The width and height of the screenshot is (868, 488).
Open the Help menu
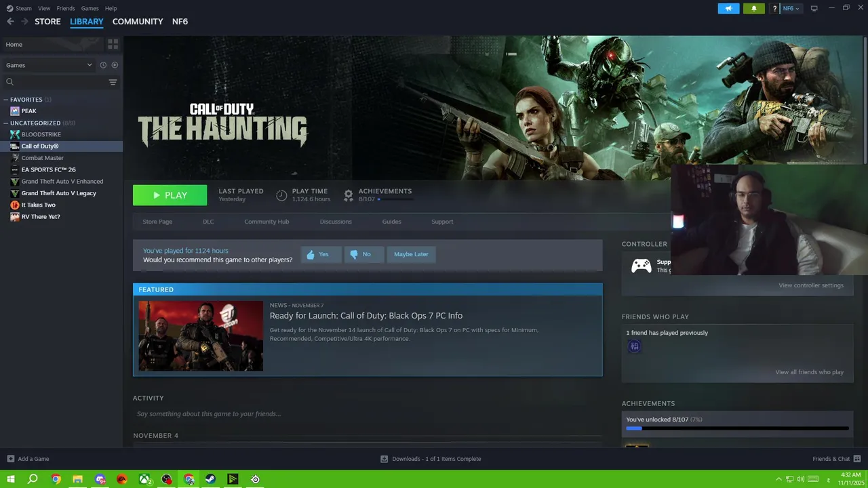pos(111,8)
